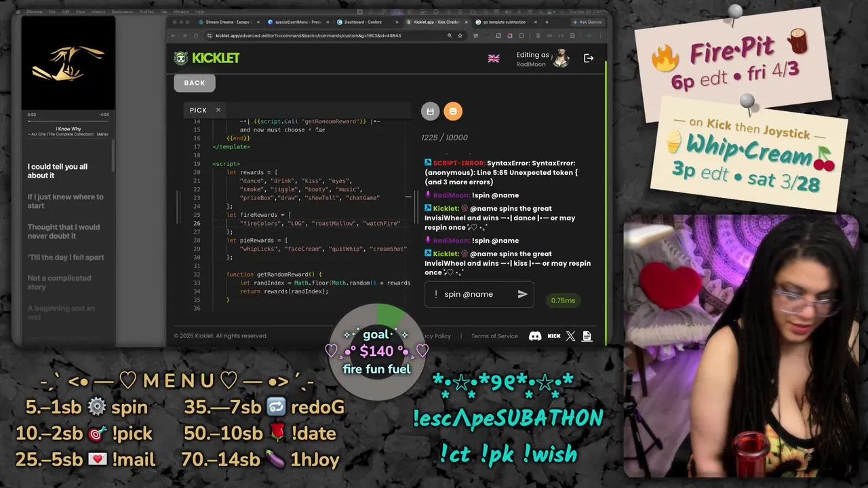Open the Apple menu
868x488 pixels.
point(18,12)
